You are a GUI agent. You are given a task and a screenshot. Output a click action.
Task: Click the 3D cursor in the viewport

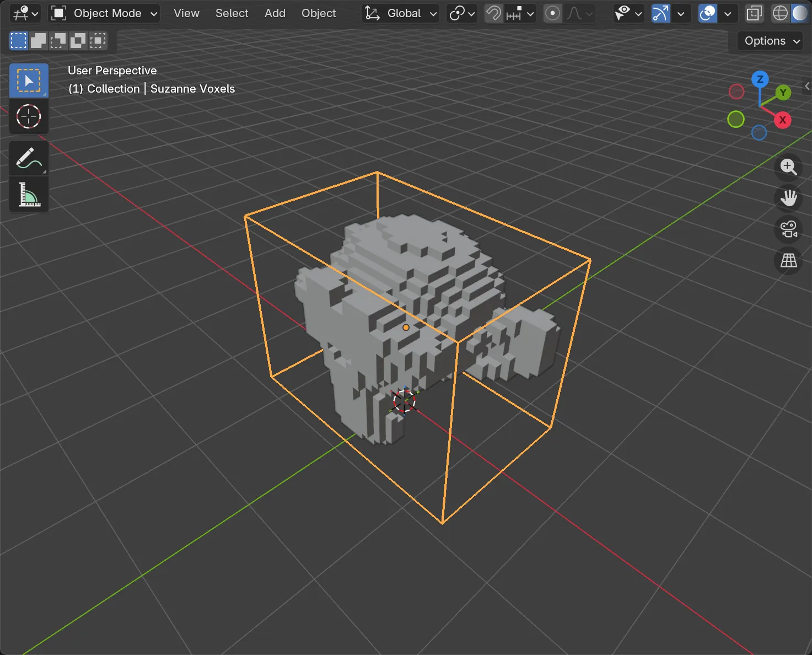pos(404,400)
